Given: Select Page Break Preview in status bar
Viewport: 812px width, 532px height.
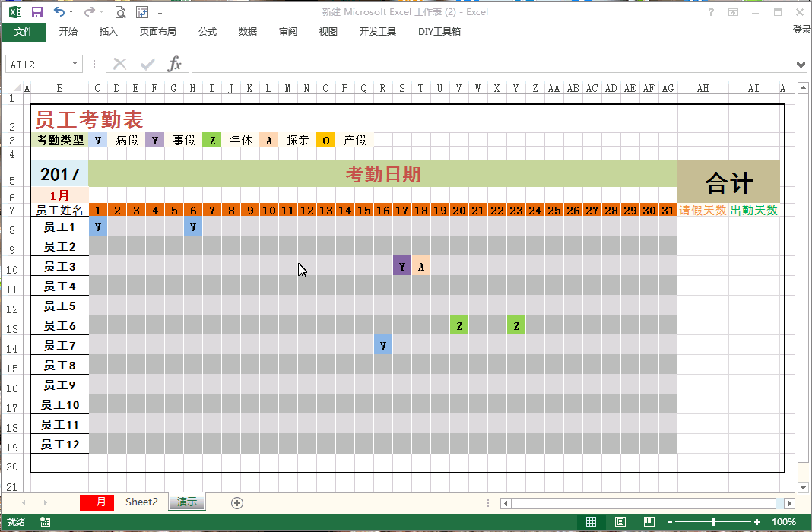Looking at the screenshot, I should click(649, 522).
